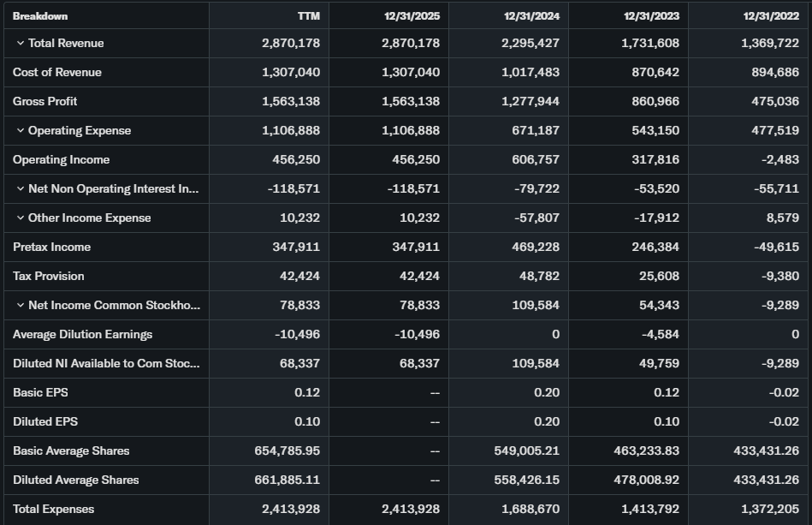The height and width of the screenshot is (525, 812).
Task: Expand Net Income Common Stockholders chevron
Action: click(x=20, y=306)
